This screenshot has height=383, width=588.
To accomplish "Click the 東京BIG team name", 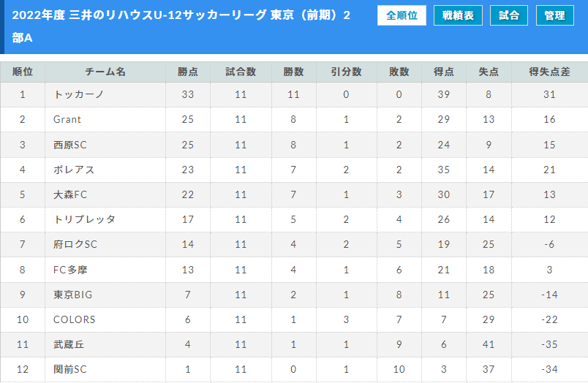I will pos(72,295).
